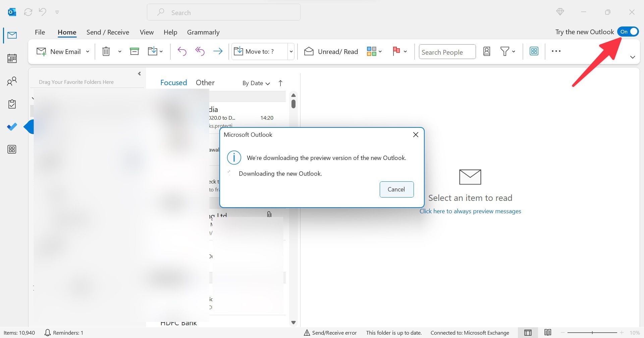Screen dimensions: 644x338
Task: Click the Undo icon in the title bar
Action: pyautogui.click(x=43, y=12)
